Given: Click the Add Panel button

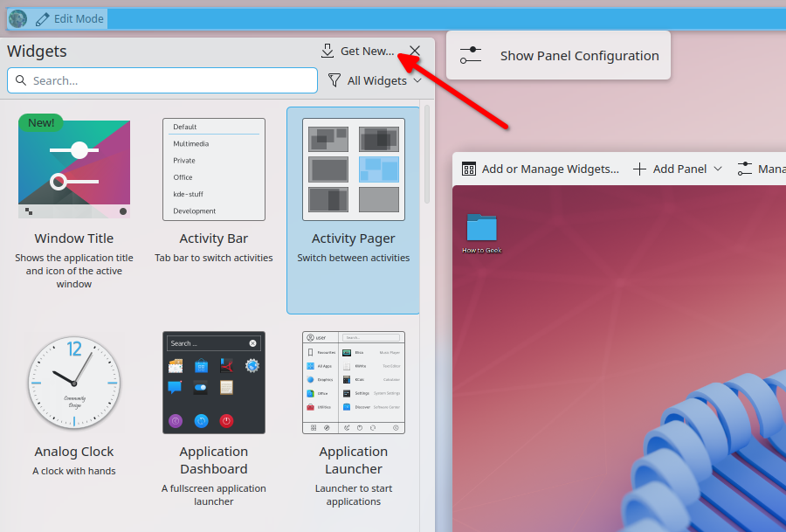Looking at the screenshot, I should coord(677,169).
